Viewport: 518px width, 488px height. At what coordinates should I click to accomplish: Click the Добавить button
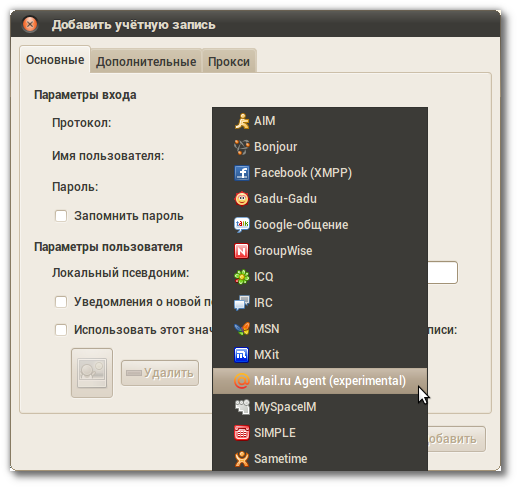(456, 439)
